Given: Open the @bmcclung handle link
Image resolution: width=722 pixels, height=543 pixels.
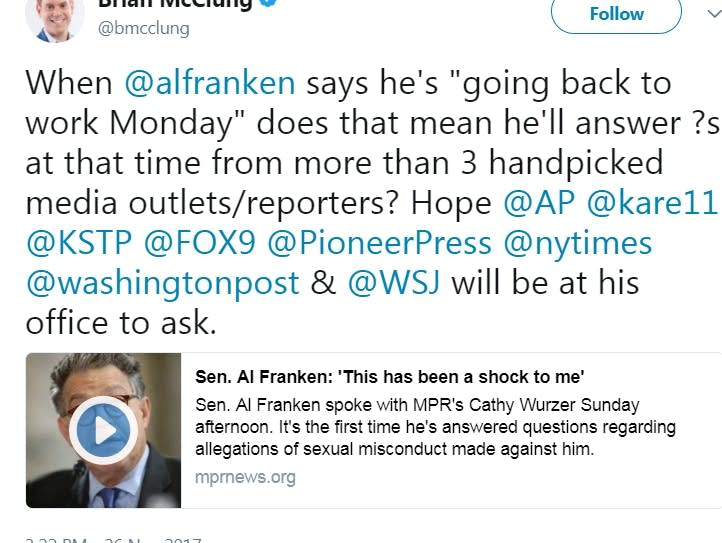Looking at the screenshot, I should click(x=143, y=29).
